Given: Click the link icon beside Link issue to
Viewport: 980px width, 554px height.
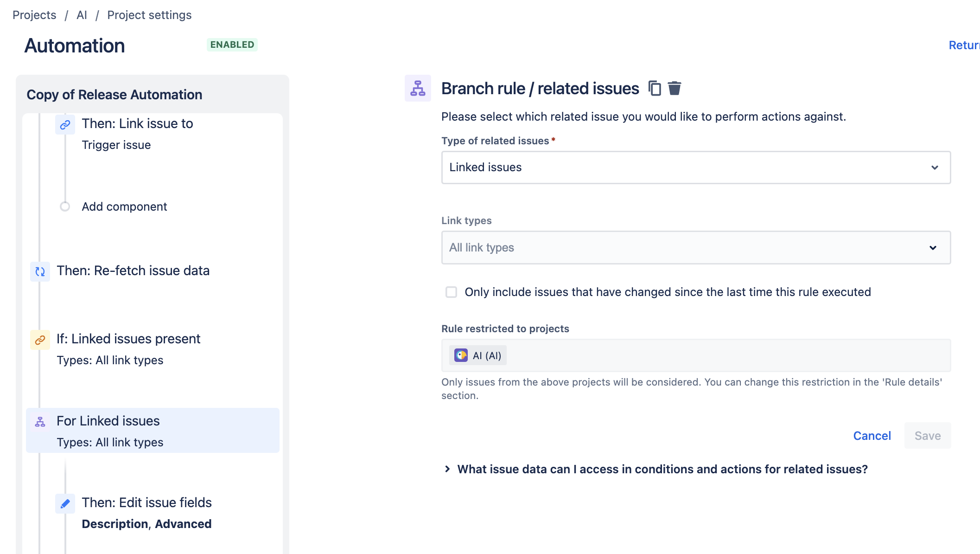Looking at the screenshot, I should (65, 124).
